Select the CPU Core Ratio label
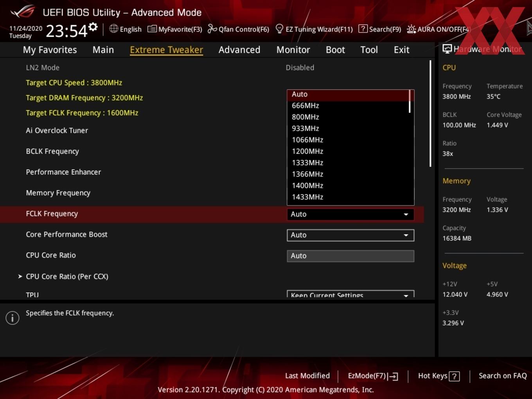This screenshot has width=532, height=399. [51, 255]
